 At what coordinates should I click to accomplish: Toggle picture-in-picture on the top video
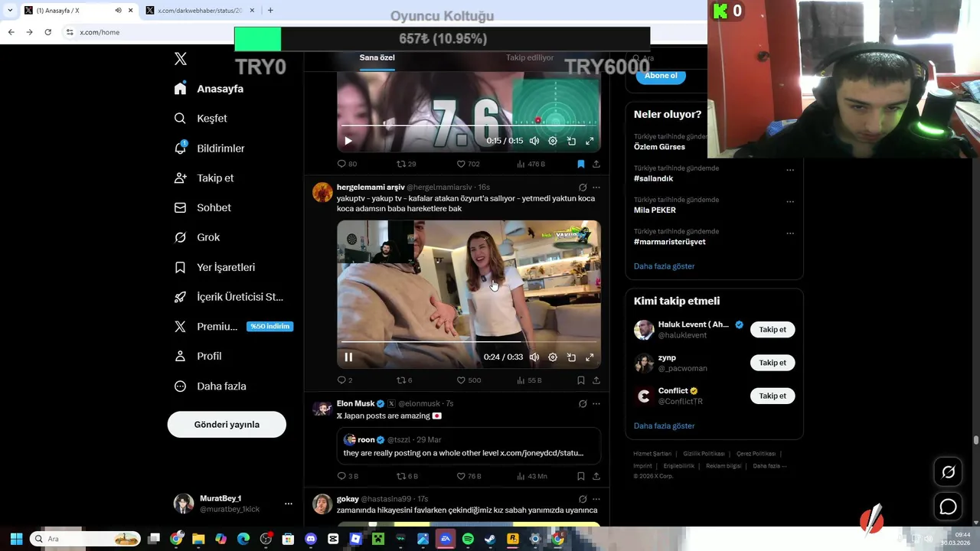pyautogui.click(x=571, y=141)
